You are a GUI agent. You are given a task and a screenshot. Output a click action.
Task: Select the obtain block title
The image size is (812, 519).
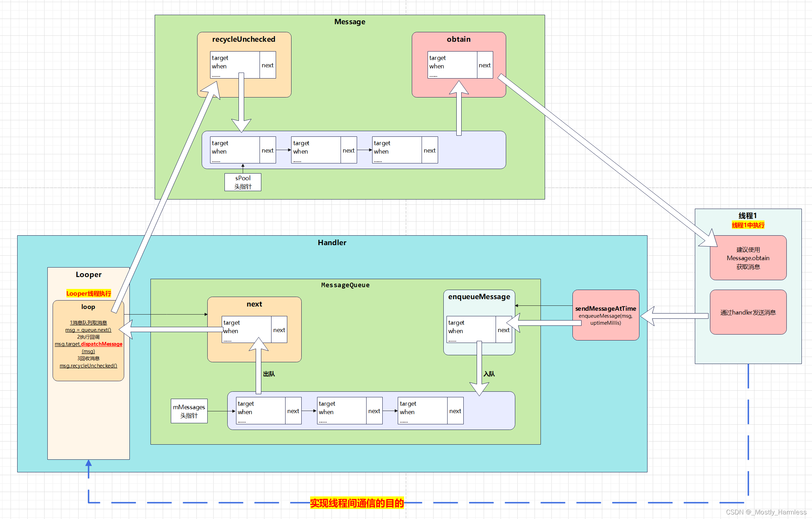(458, 39)
